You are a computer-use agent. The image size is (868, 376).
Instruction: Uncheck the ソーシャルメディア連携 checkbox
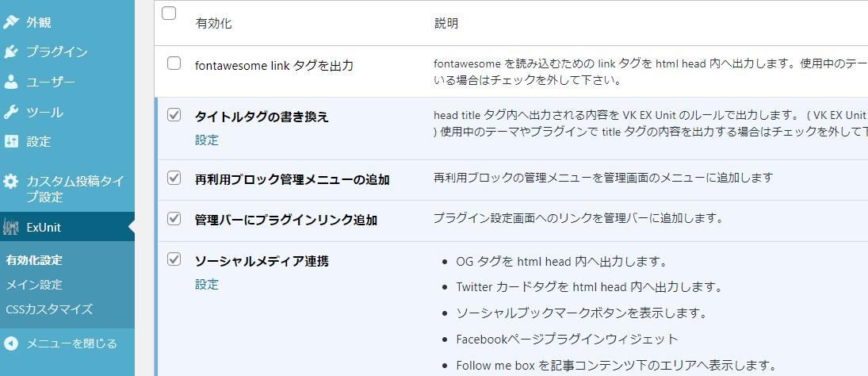click(x=174, y=259)
